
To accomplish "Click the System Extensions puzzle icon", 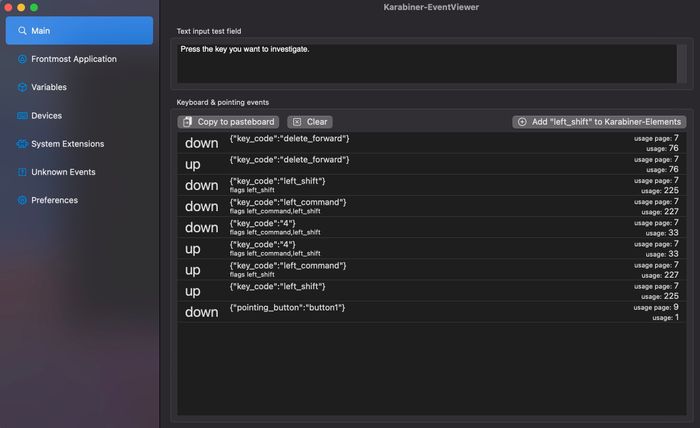I will [22, 144].
